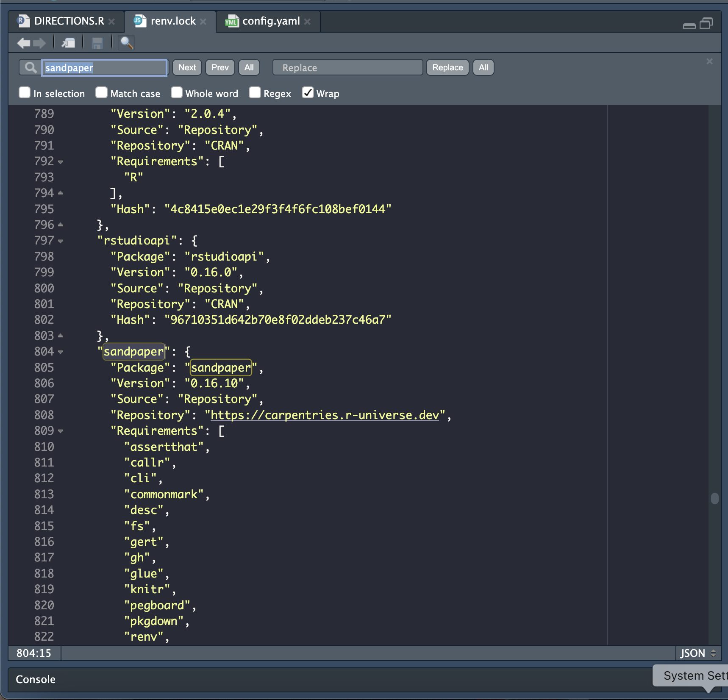Open the carpentries.r-universe.dev link
This screenshot has height=700, width=728.
coord(325,415)
